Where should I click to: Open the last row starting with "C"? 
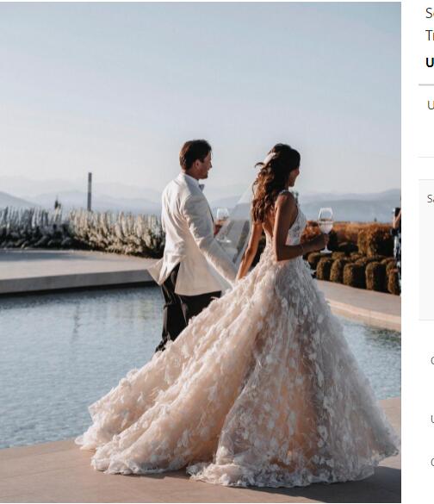(432, 462)
